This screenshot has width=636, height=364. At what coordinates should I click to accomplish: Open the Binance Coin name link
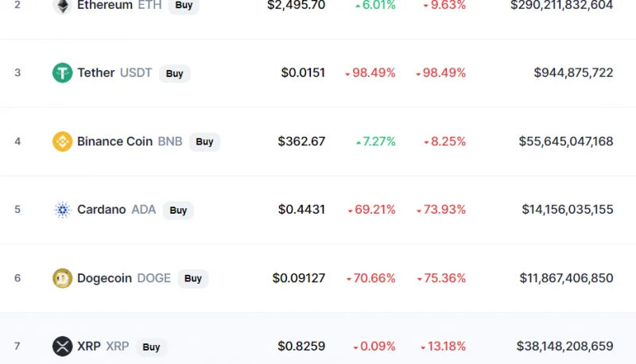(114, 141)
